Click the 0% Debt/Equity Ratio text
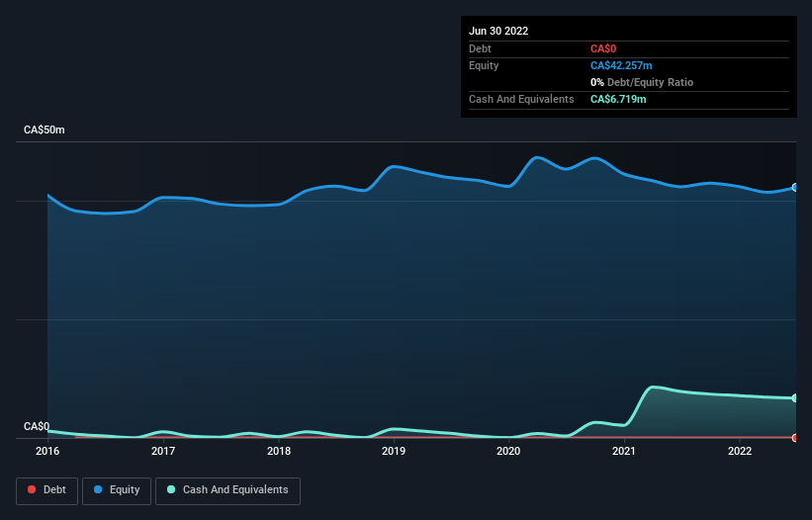The image size is (812, 520). pyautogui.click(x=642, y=82)
